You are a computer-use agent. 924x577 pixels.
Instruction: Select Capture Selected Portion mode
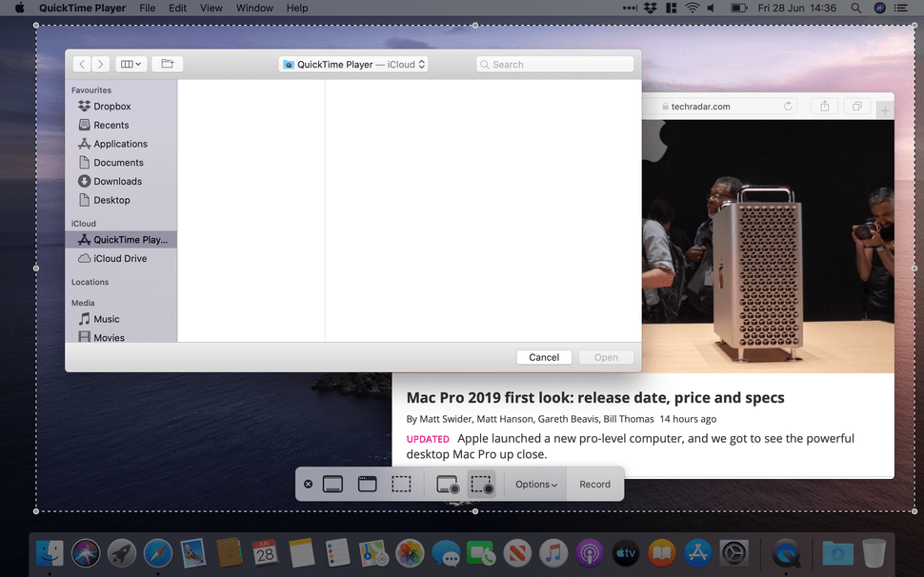tap(401, 484)
